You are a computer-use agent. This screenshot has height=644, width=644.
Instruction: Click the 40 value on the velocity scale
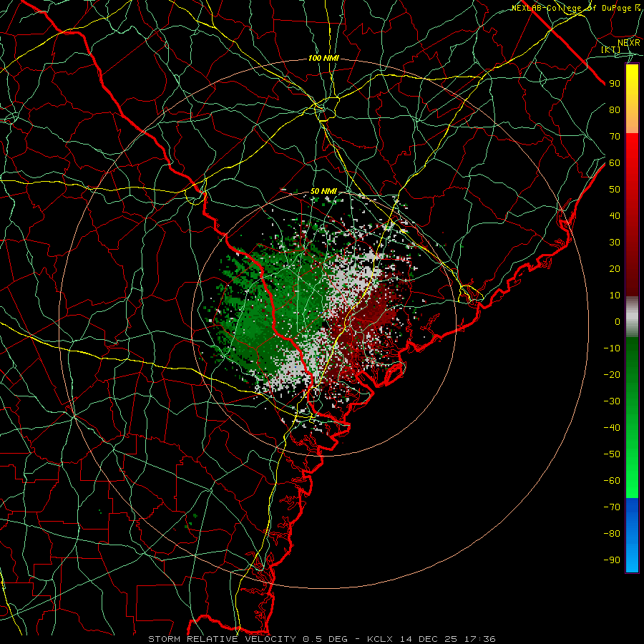pos(615,215)
